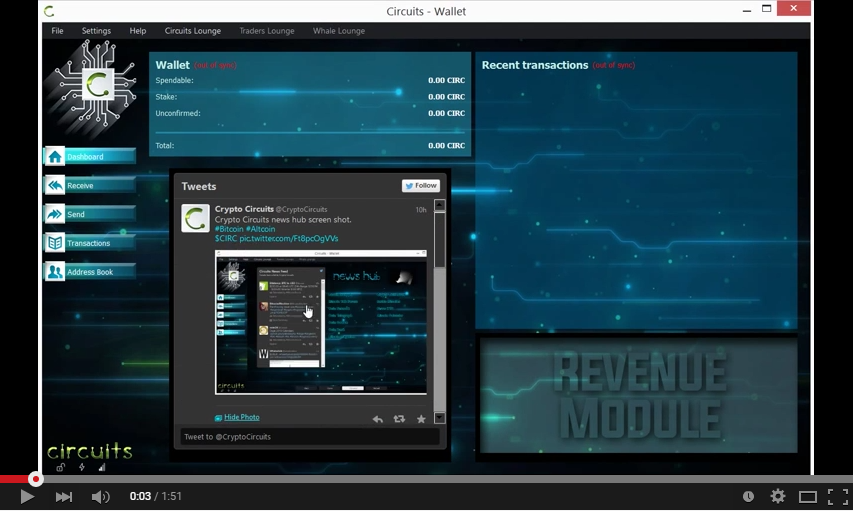Open the File menu
Image resolution: width=853 pixels, height=511 pixels.
coord(57,31)
